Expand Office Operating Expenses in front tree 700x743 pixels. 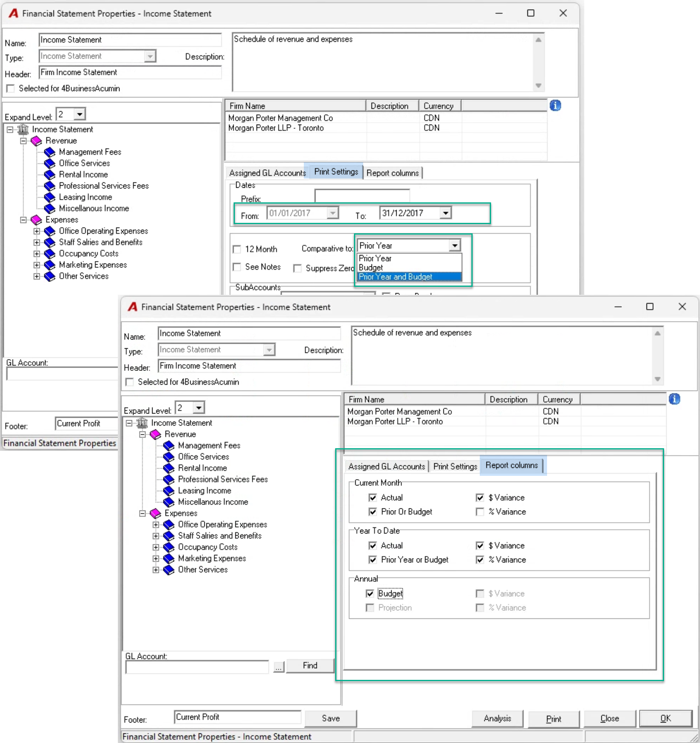pyautogui.click(x=155, y=524)
